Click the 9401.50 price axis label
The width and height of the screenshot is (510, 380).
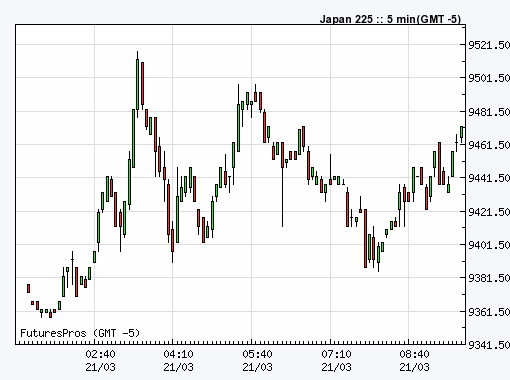pos(489,245)
